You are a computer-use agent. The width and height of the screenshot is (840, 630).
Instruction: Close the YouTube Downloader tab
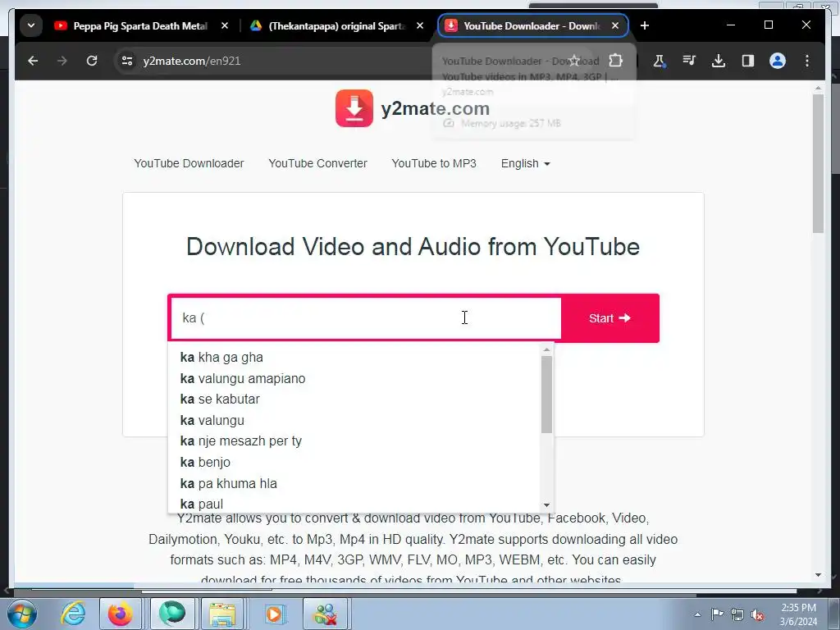coord(615,25)
